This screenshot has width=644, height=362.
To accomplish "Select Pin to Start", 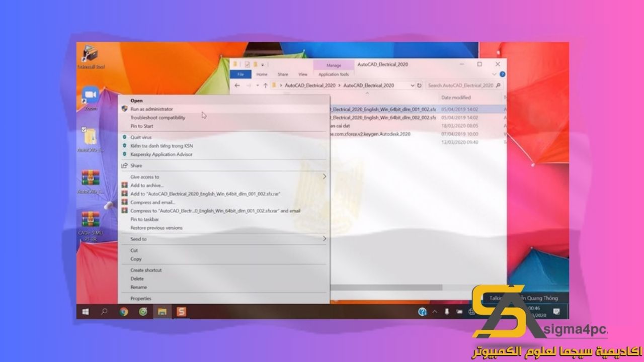I will [142, 126].
